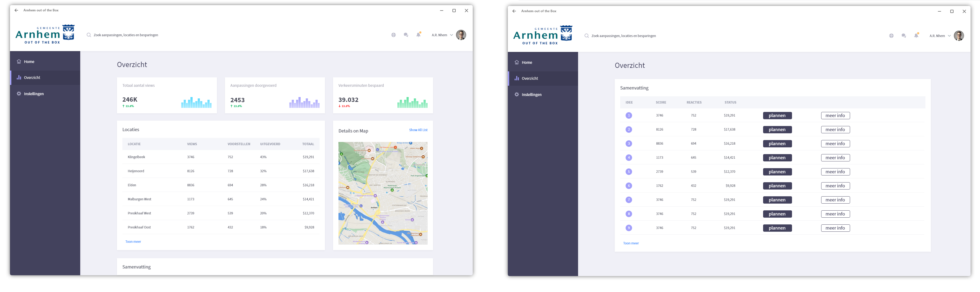Image resolution: width=980 pixels, height=292 pixels.
Task: Open Instellingen menu item in right window
Action: 542,94
